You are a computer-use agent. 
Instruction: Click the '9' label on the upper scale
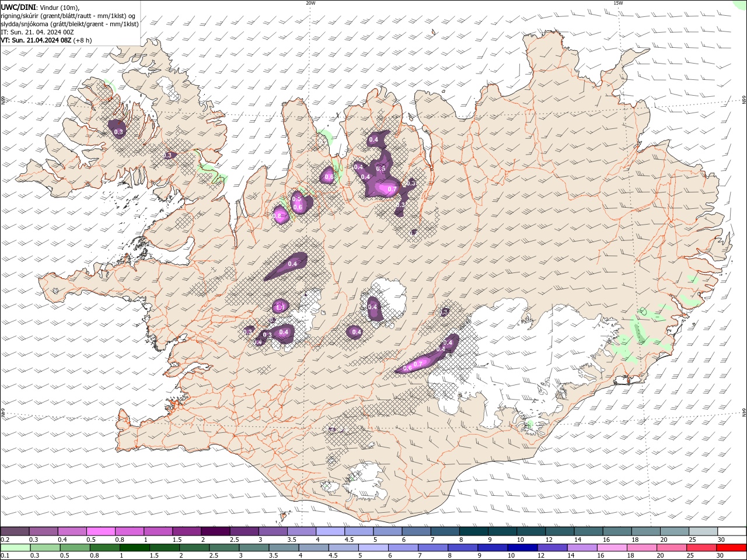pyautogui.click(x=490, y=540)
